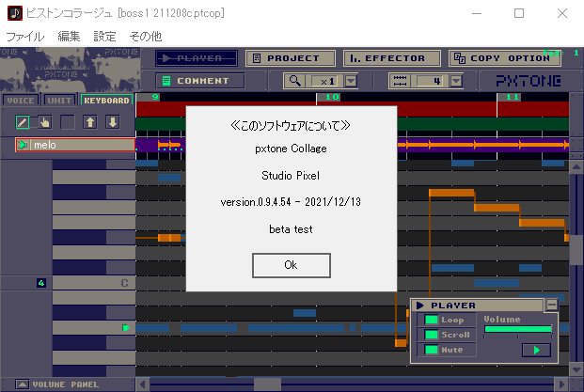
Task: Select the melo unit row
Action: click(x=75, y=145)
